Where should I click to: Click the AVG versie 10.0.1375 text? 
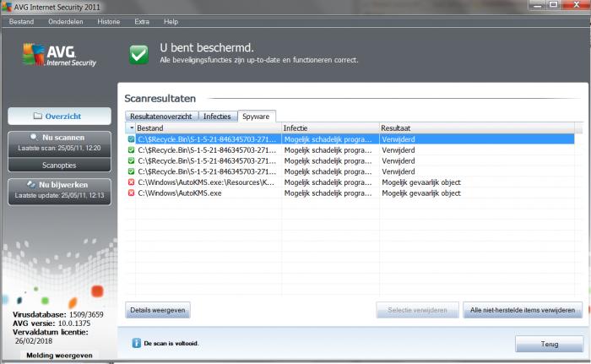click(x=52, y=323)
